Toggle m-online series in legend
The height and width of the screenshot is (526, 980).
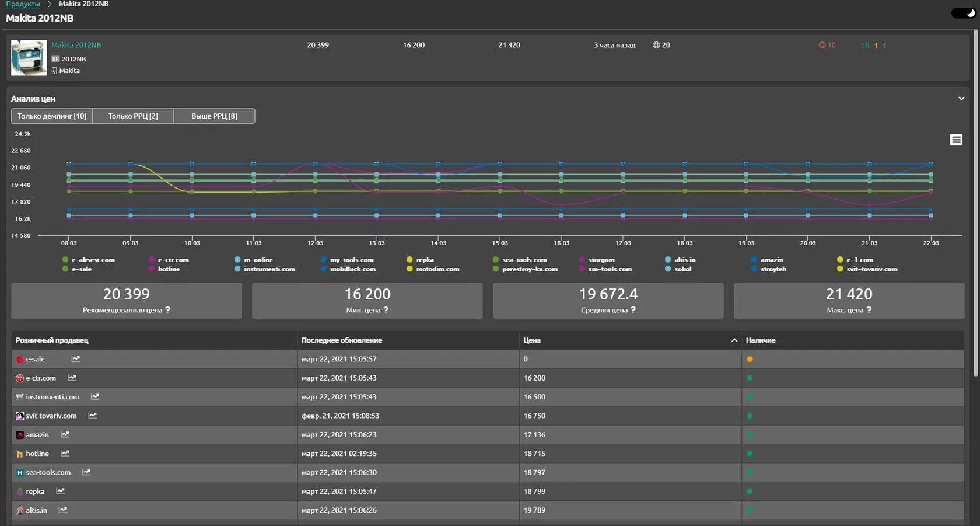point(254,260)
